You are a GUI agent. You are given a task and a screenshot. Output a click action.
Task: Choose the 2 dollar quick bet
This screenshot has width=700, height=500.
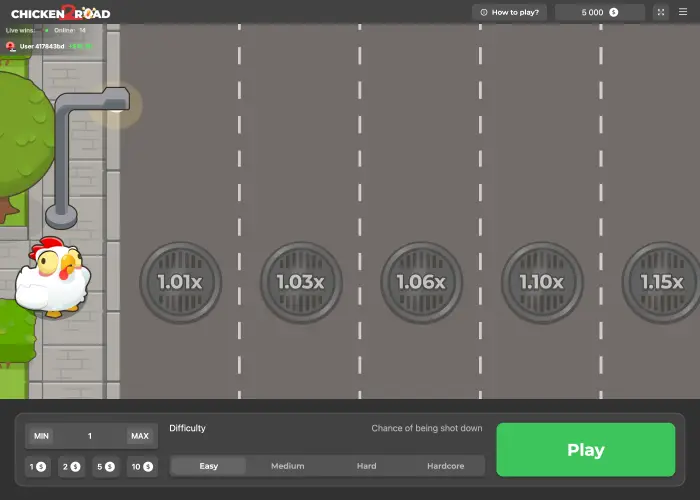click(71, 467)
